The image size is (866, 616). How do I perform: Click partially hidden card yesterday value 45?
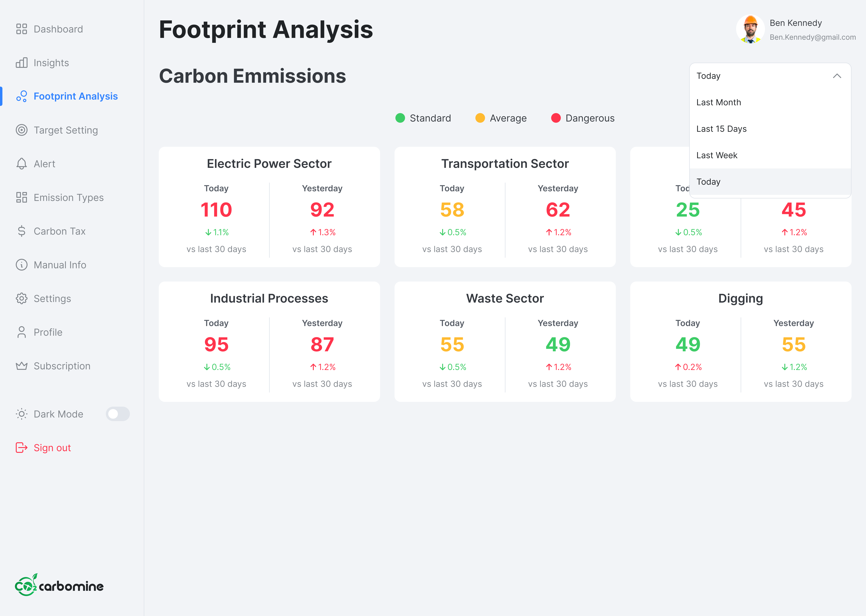(x=794, y=210)
